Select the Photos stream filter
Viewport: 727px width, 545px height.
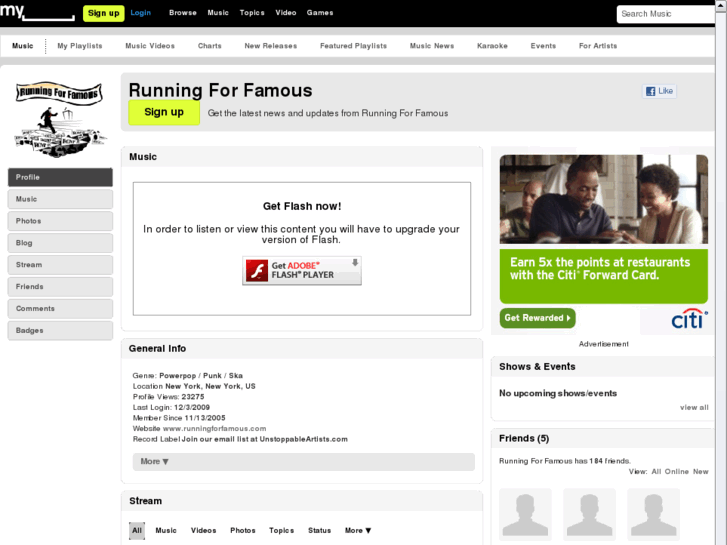pyautogui.click(x=242, y=530)
